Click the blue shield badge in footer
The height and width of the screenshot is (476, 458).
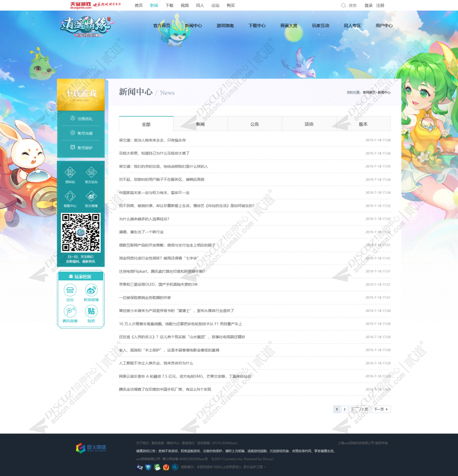[148, 467]
